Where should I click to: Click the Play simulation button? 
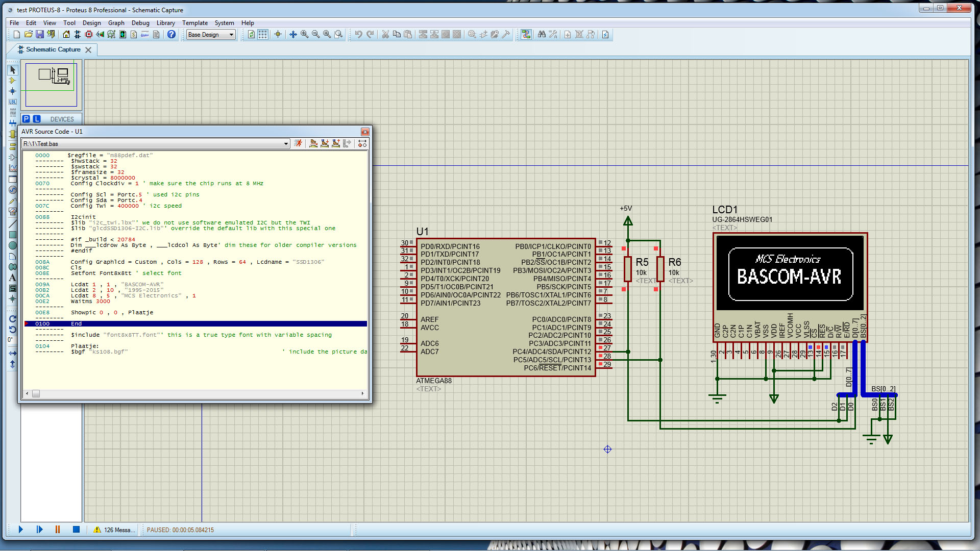[x=20, y=530]
